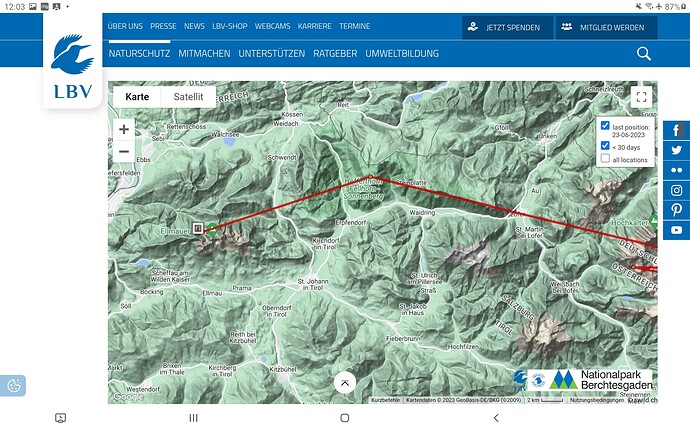Click the St. Johann in Tirol label
The image size is (690, 431).
coord(313,284)
